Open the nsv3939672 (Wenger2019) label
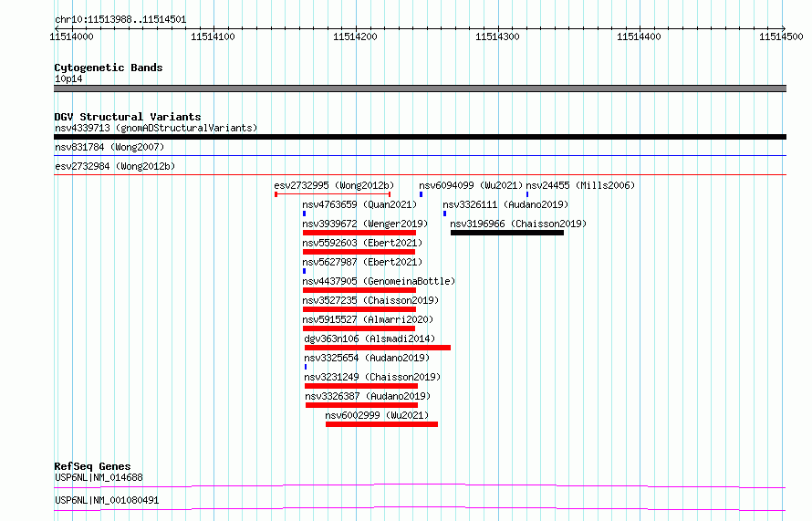 (365, 224)
